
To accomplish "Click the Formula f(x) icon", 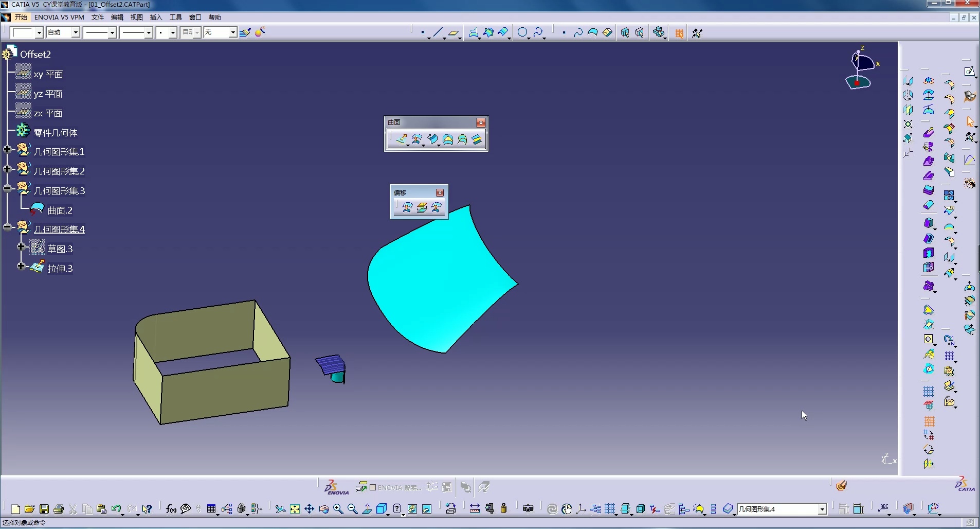I will point(171,509).
